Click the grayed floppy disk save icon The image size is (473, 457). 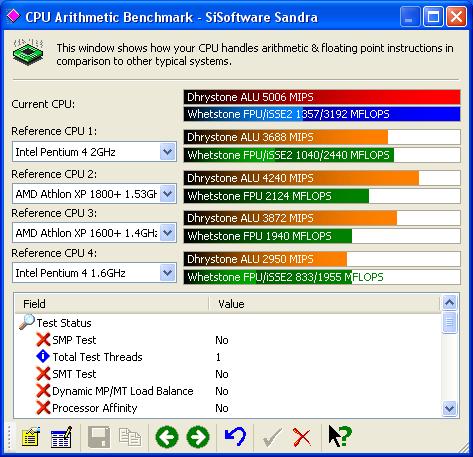pyautogui.click(x=99, y=436)
